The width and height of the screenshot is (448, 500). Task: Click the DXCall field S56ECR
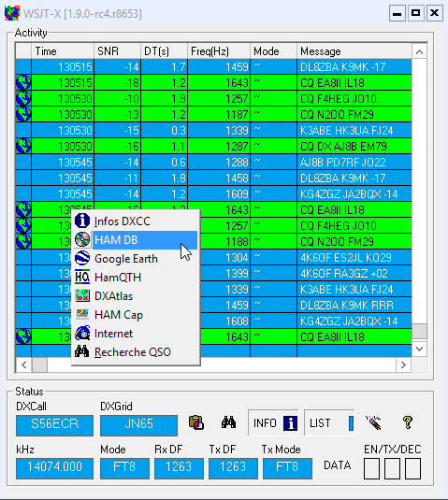click(54, 425)
